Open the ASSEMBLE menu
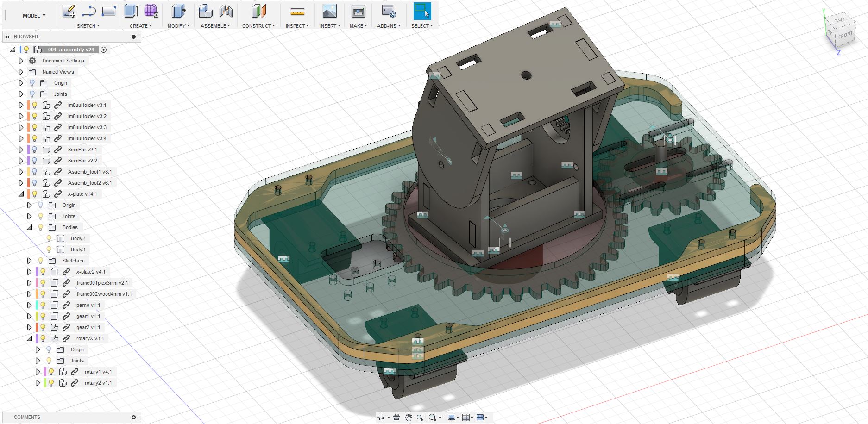Screen dimensions: 868x424 coord(215,26)
